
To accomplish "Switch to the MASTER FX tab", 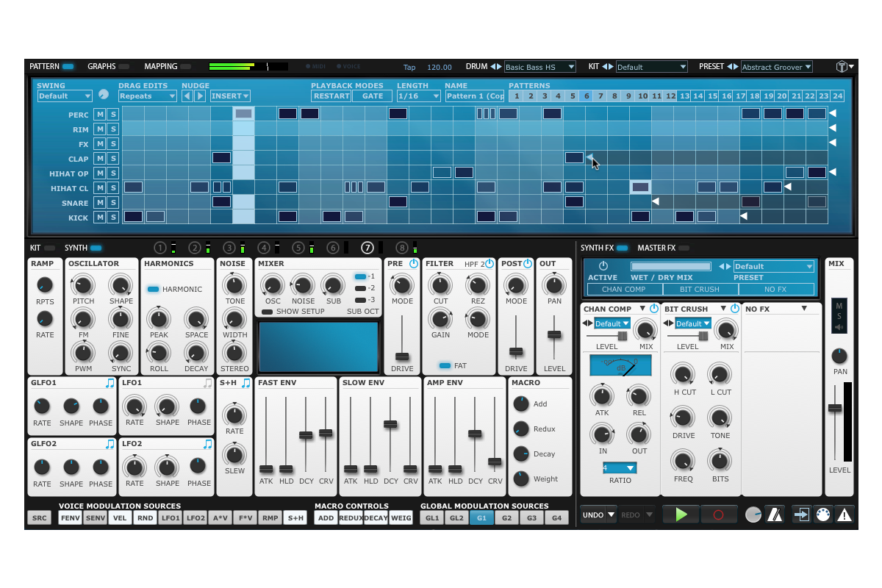I will coord(663,248).
